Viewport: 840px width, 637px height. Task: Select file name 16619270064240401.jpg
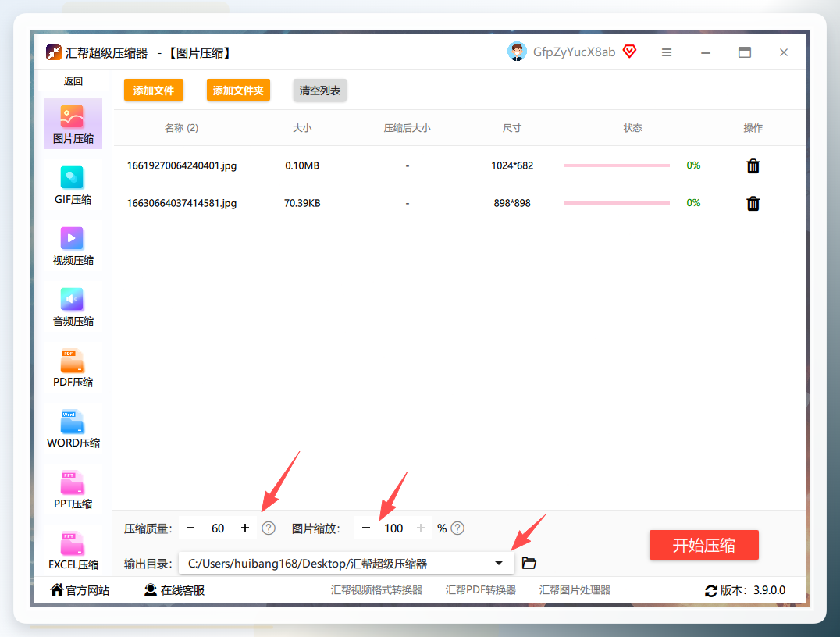coord(182,165)
